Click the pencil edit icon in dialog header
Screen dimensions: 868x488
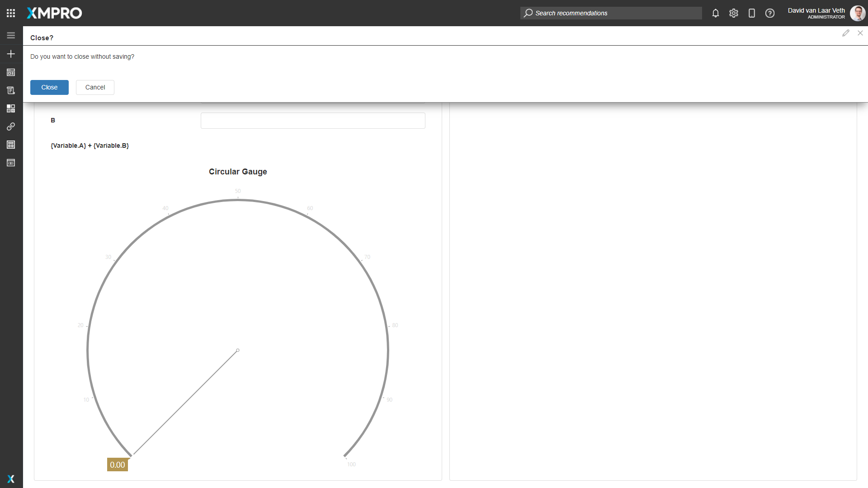(845, 33)
